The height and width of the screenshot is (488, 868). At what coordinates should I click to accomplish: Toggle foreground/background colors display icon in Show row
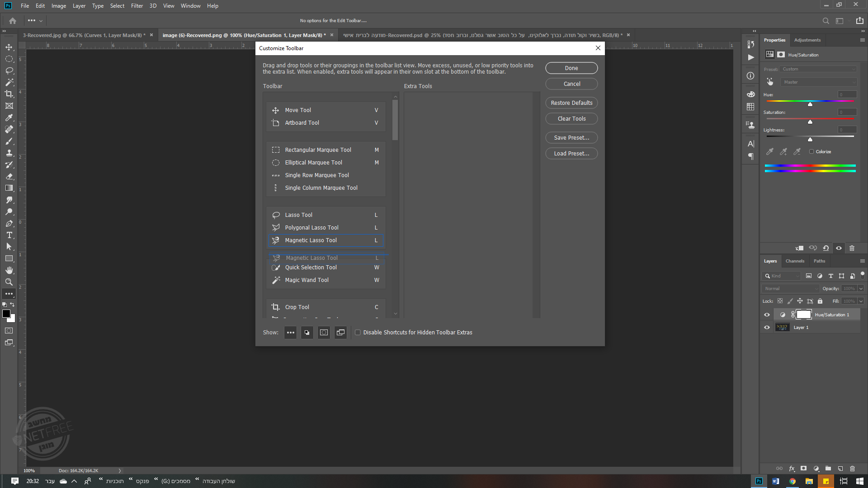coord(307,333)
